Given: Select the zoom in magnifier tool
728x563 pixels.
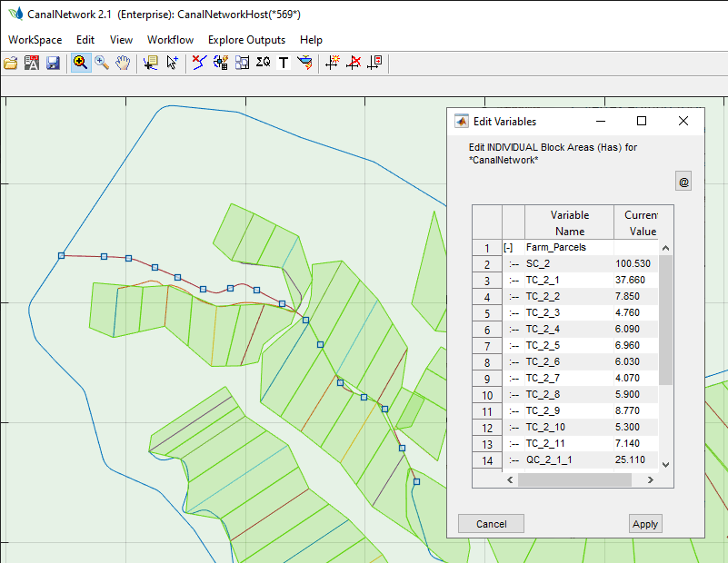Looking at the screenshot, I should (80, 63).
